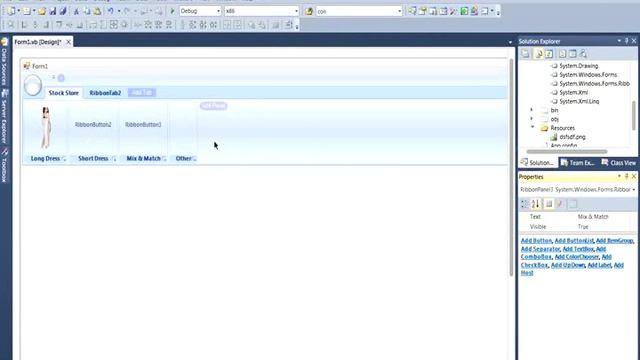Click the Add Panel button on the ribbon
This screenshot has width=640, height=360.
[x=213, y=106]
